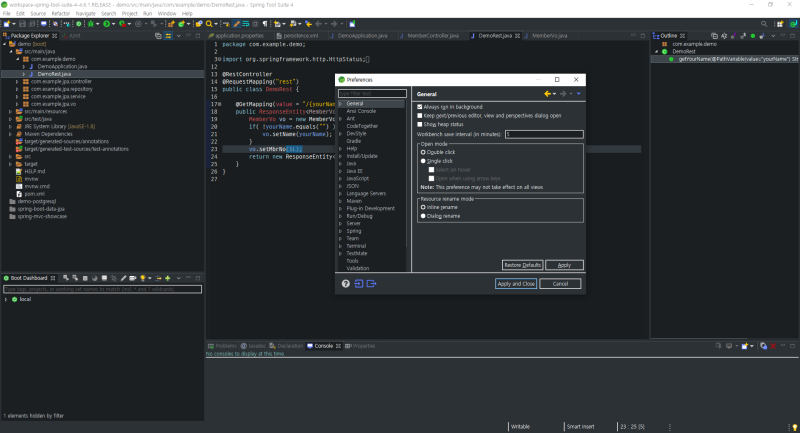Enable Show heap status checkbox

point(420,124)
